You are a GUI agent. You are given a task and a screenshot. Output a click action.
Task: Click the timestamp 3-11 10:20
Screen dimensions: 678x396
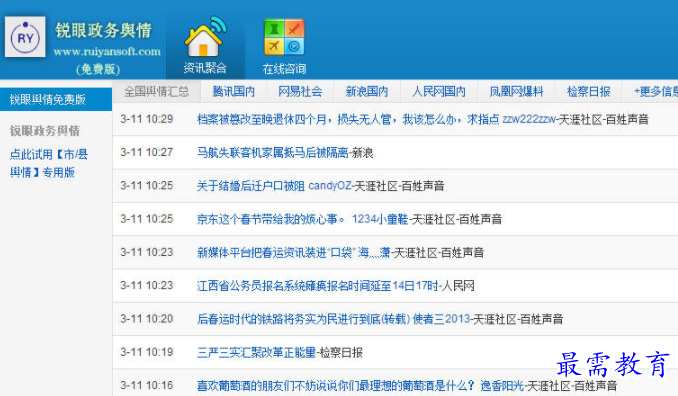[147, 319]
